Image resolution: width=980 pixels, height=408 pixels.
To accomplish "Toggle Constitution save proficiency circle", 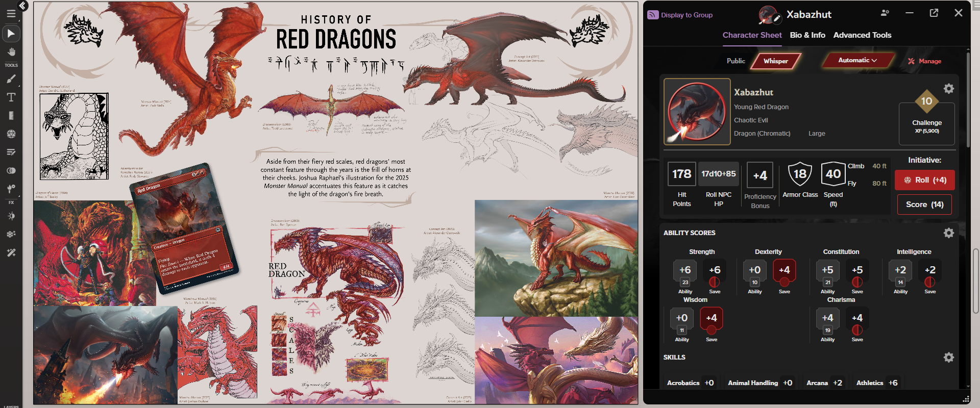I will click(x=857, y=282).
